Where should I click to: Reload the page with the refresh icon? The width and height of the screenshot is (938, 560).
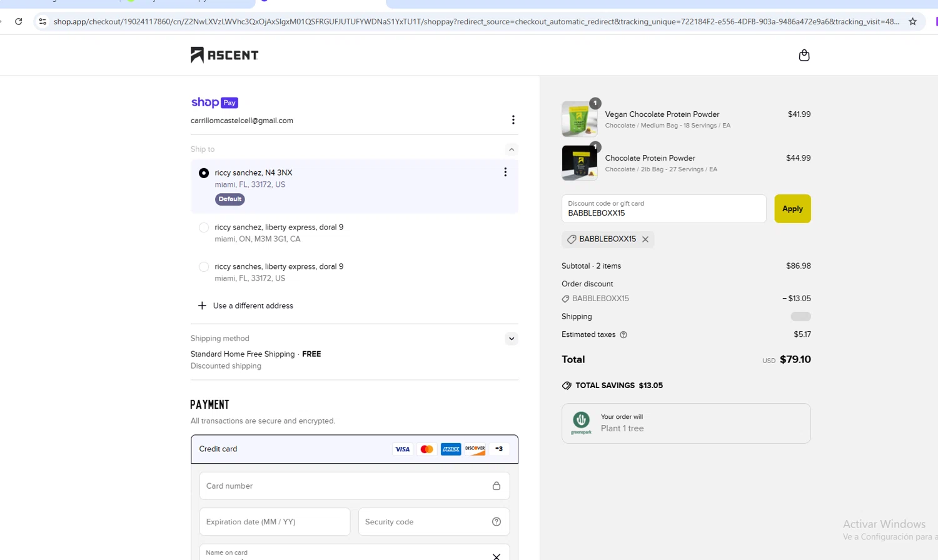click(19, 21)
